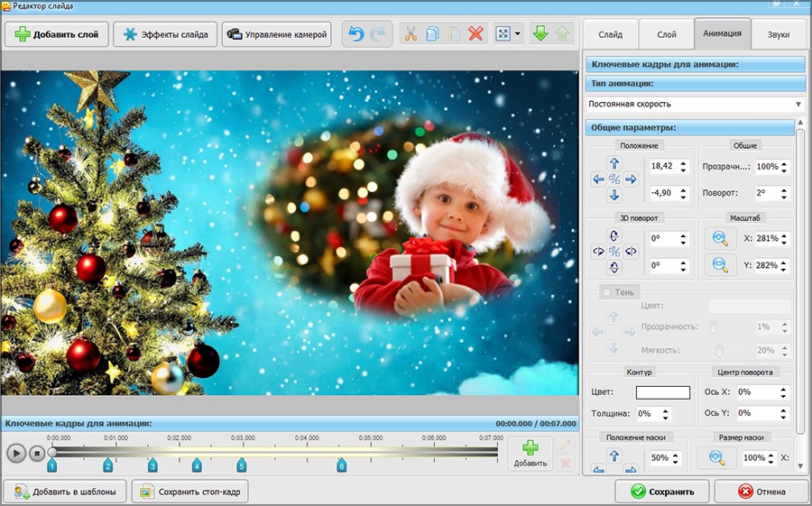Click Добавить to add a keyframe
The image size is (812, 506).
(531, 454)
